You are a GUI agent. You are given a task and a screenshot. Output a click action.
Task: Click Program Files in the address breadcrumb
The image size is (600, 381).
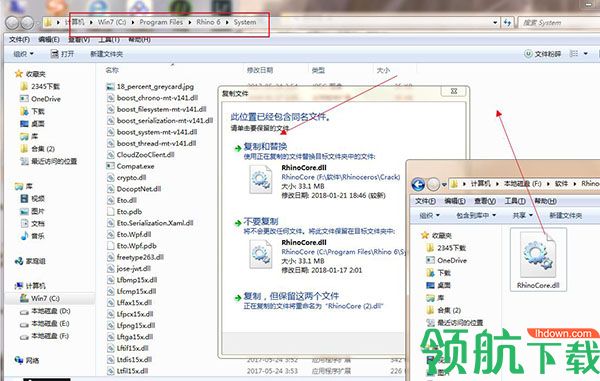(161, 22)
